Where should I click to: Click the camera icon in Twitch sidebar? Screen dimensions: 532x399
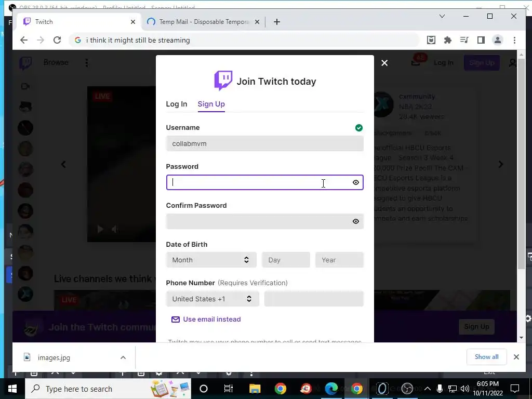(25, 86)
